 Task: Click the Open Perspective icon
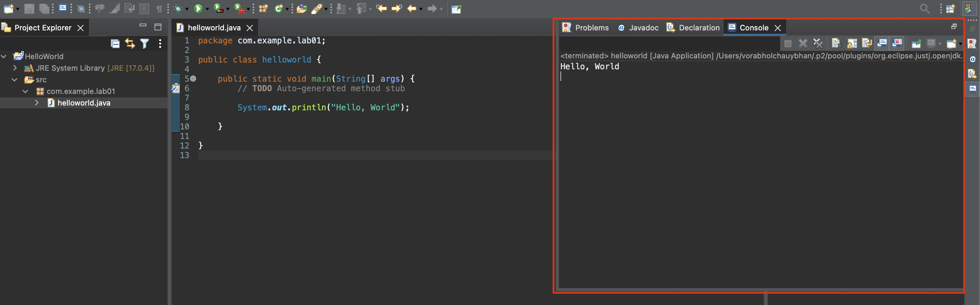[950, 9]
